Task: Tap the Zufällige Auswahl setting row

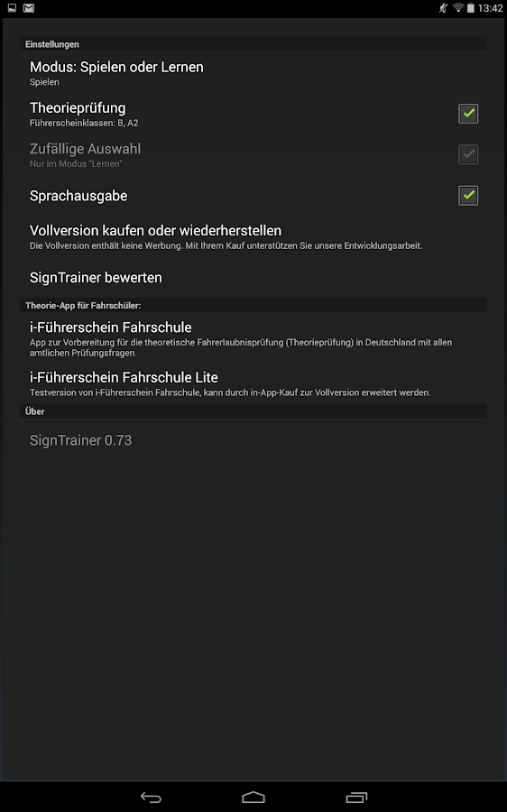Action: point(253,155)
